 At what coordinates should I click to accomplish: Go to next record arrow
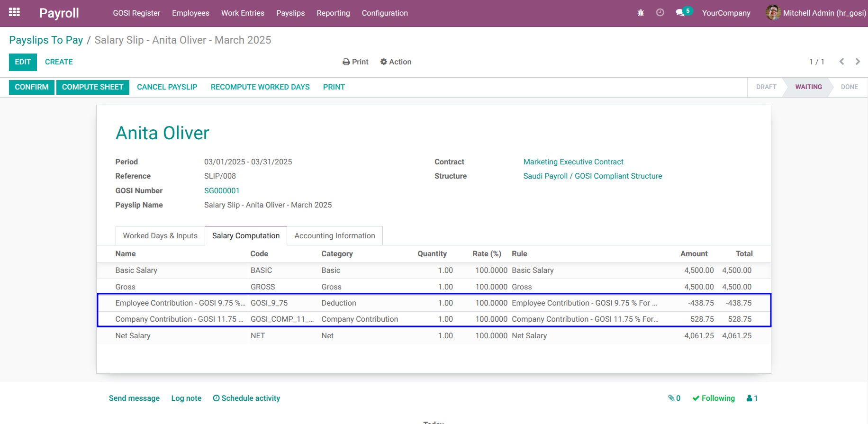point(858,62)
